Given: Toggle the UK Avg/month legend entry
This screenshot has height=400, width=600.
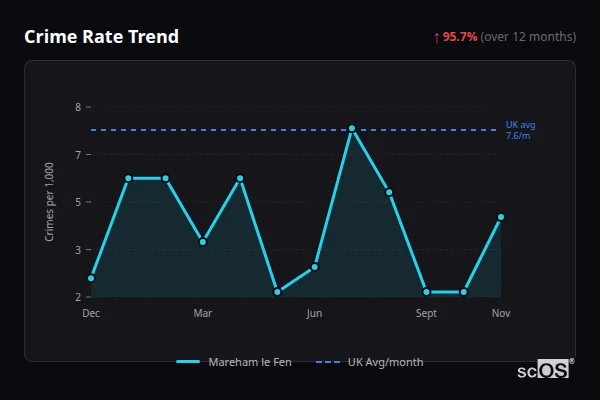Looking at the screenshot, I should (370, 362).
